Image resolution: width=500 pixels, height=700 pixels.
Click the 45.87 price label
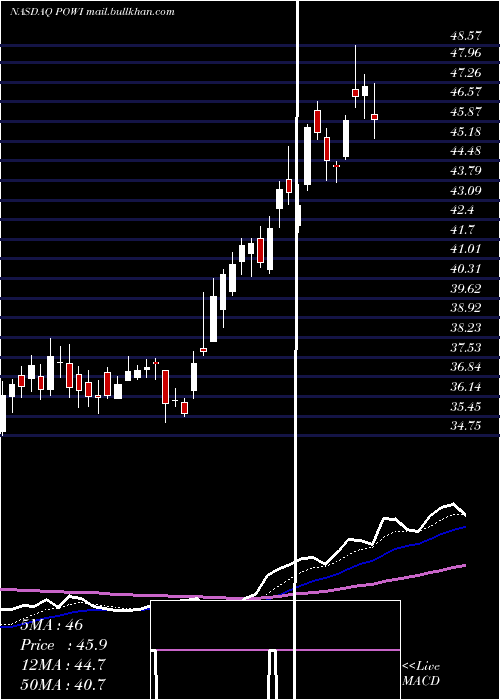pos(466,112)
